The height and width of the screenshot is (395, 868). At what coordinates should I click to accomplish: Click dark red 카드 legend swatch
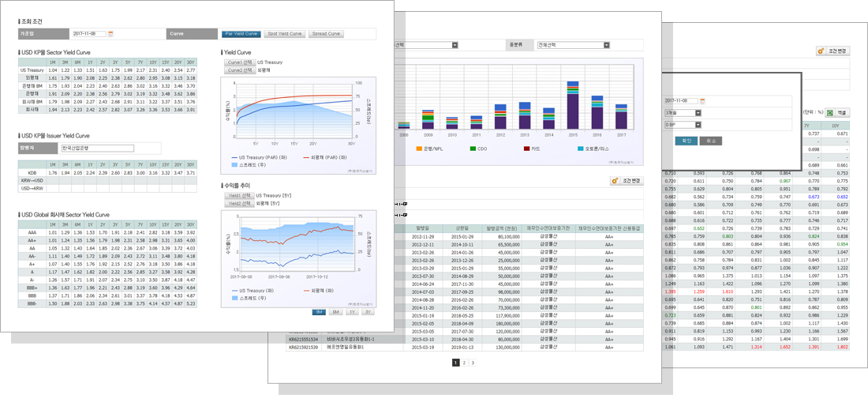(x=527, y=149)
